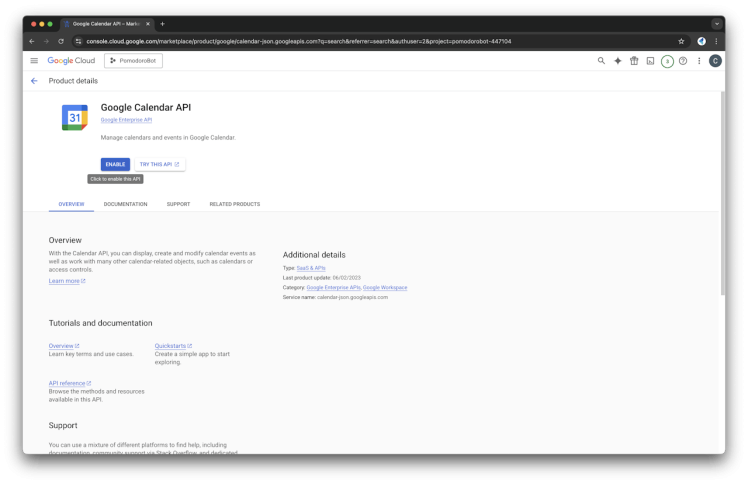Open the Overview tutorial link
Image resolution: width=748 pixels, height=484 pixels.
64,346
